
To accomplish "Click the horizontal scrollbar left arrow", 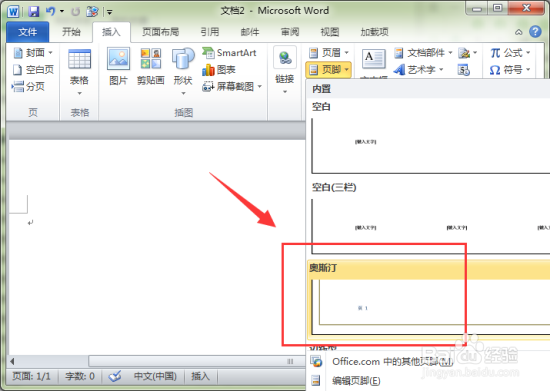I will pos(13,361).
